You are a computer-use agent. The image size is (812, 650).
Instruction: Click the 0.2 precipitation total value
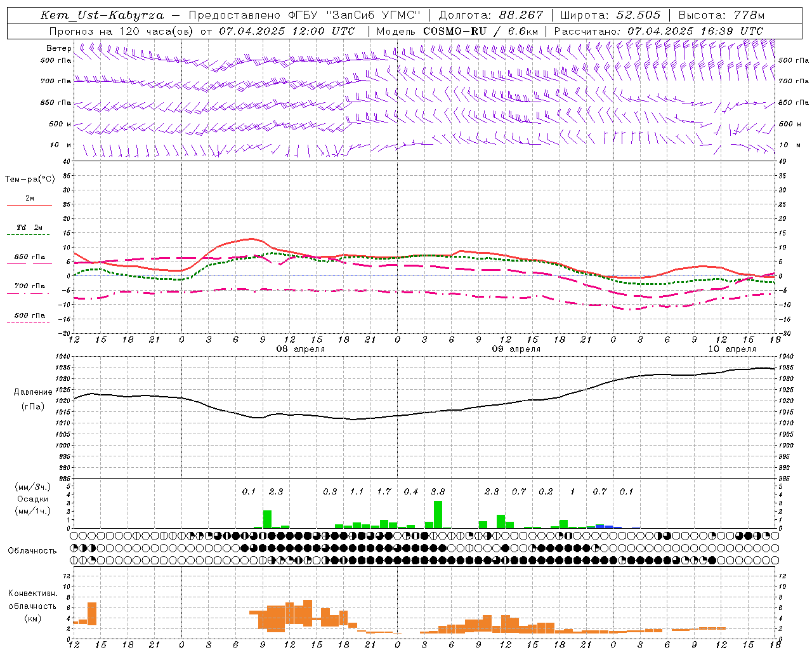point(546,491)
